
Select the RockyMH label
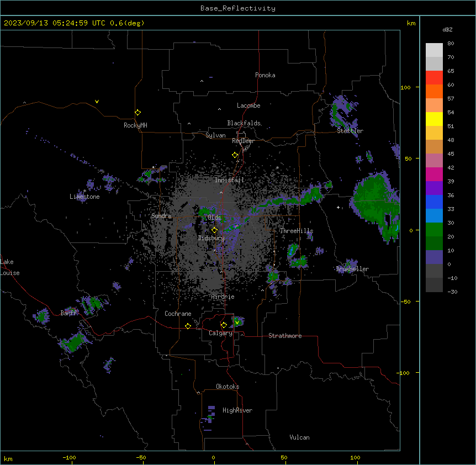135,125
